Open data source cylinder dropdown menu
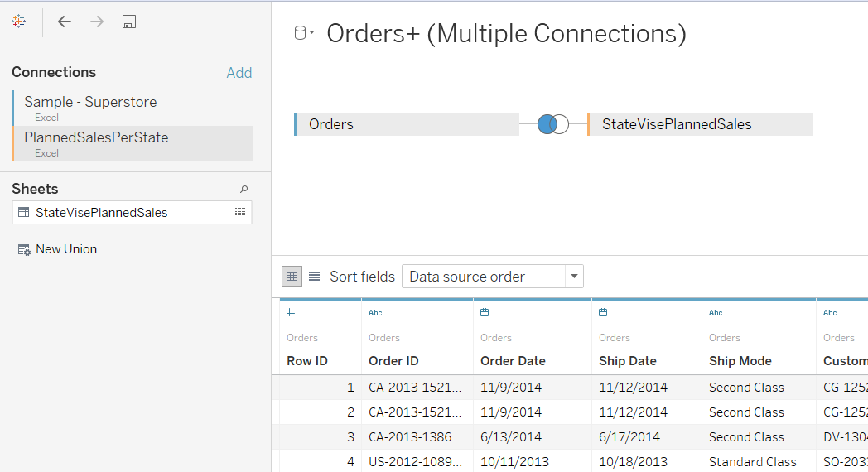 [304, 34]
